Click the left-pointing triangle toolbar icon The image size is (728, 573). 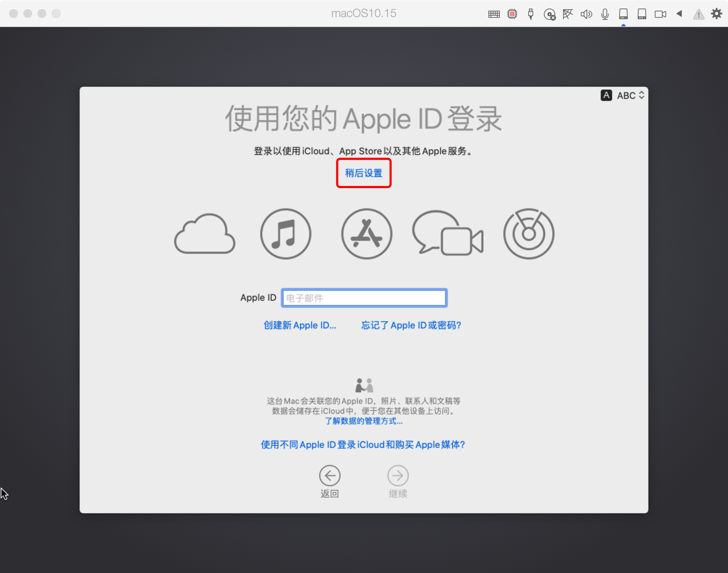pos(679,14)
